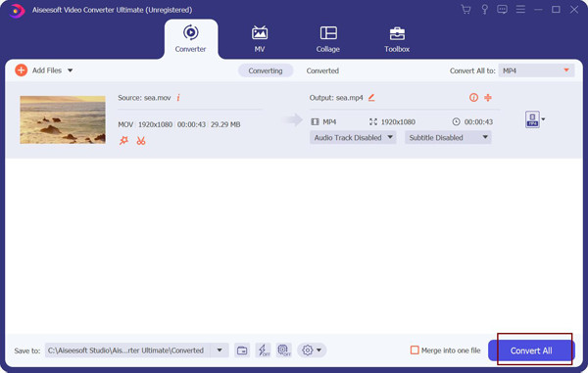Show source info for sea.mov
The width and height of the screenshot is (588, 373).
[178, 98]
